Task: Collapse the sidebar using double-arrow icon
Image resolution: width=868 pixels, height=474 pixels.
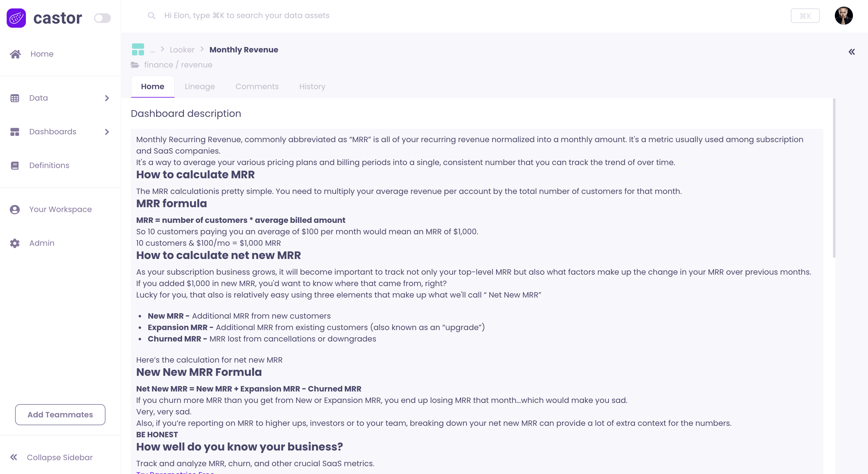Action: (14, 457)
